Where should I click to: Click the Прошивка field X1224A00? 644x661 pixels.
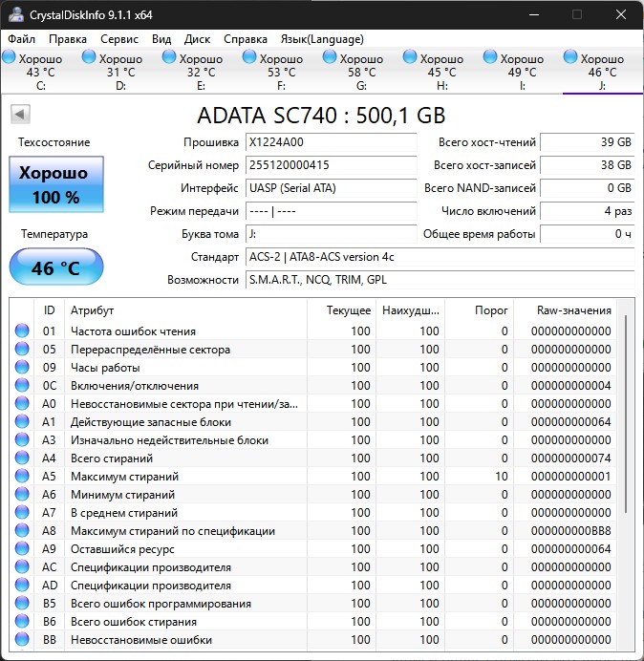[331, 142]
